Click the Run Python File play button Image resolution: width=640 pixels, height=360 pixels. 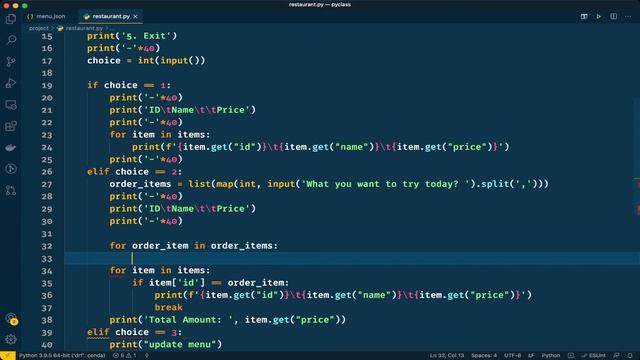point(599,16)
